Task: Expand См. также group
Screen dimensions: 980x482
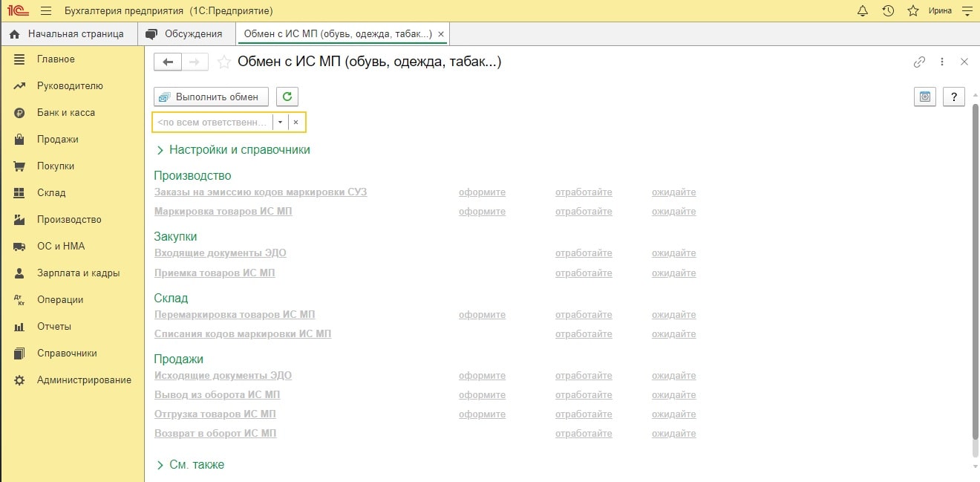Action: pos(190,465)
